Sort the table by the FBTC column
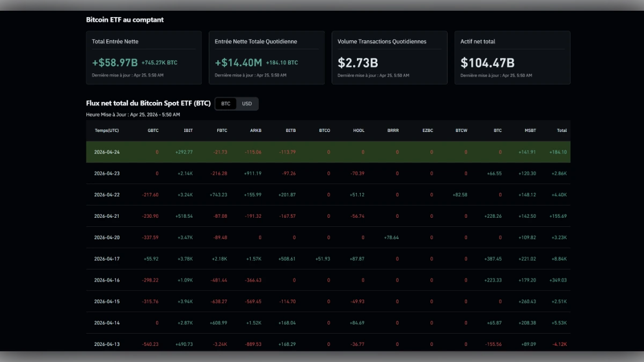This screenshot has height=362, width=644. [222, 130]
